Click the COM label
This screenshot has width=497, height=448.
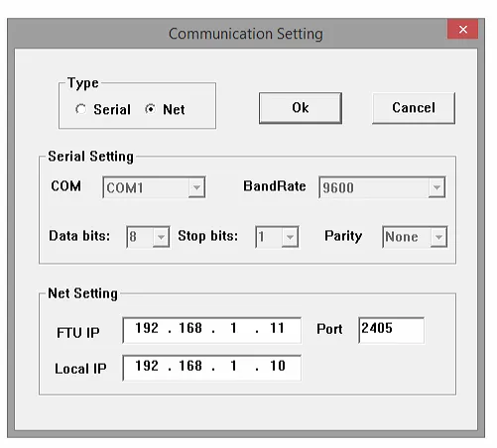click(x=65, y=186)
